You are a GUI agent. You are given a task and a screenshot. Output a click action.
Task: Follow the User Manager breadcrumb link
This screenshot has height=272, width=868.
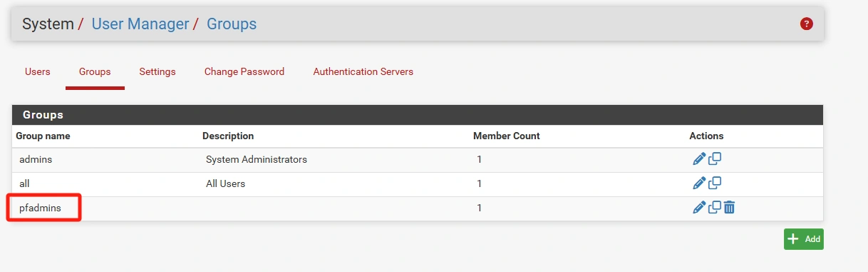140,24
